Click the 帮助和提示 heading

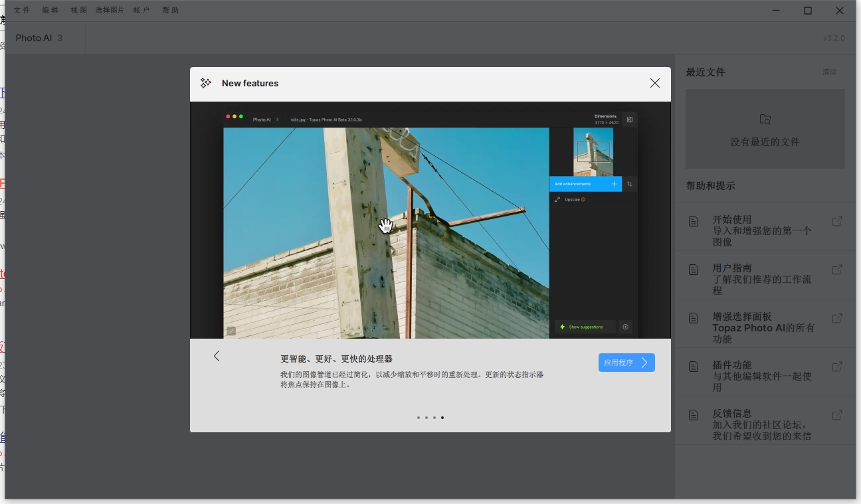pos(711,185)
